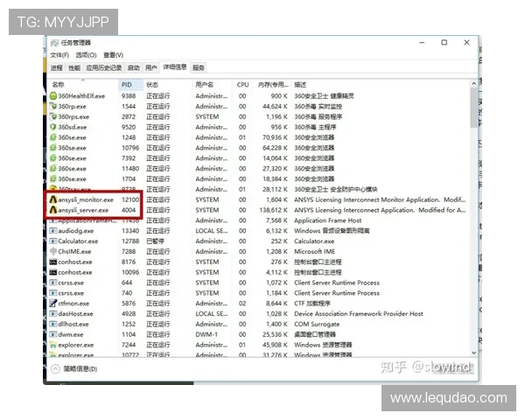
Task: Select the ctfmon.exe process name
Action: coord(73,304)
